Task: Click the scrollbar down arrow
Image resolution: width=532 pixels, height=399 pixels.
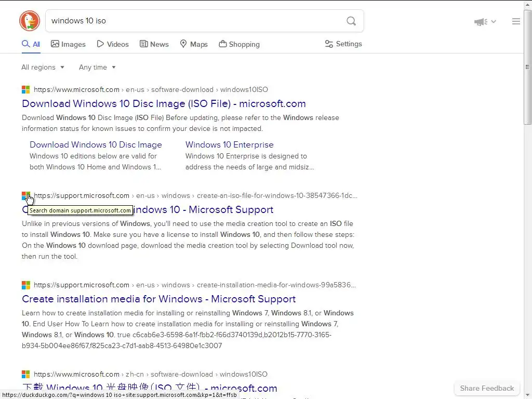Action: (x=528, y=395)
